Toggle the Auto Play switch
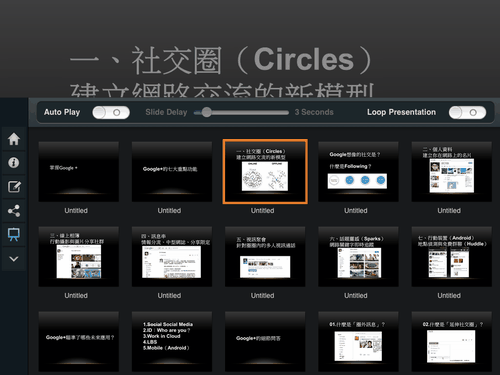Image resolution: width=500 pixels, height=375 pixels. pyautogui.click(x=111, y=112)
